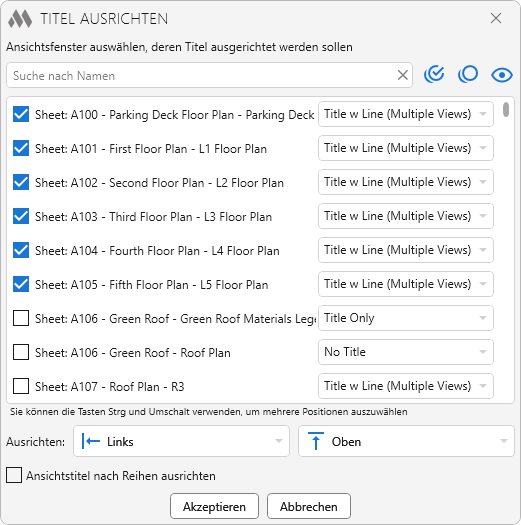Click the Abbrechen button
Viewport: 521px width, 525px height.
point(309,506)
